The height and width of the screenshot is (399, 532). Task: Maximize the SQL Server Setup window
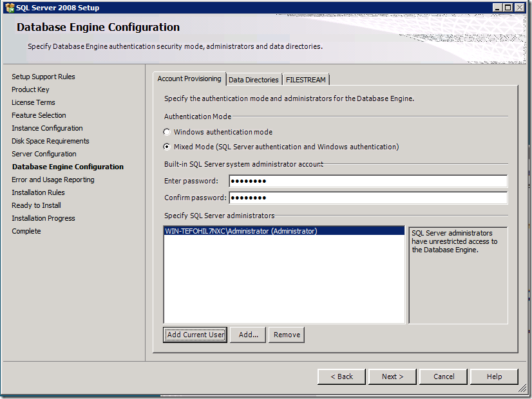point(508,8)
